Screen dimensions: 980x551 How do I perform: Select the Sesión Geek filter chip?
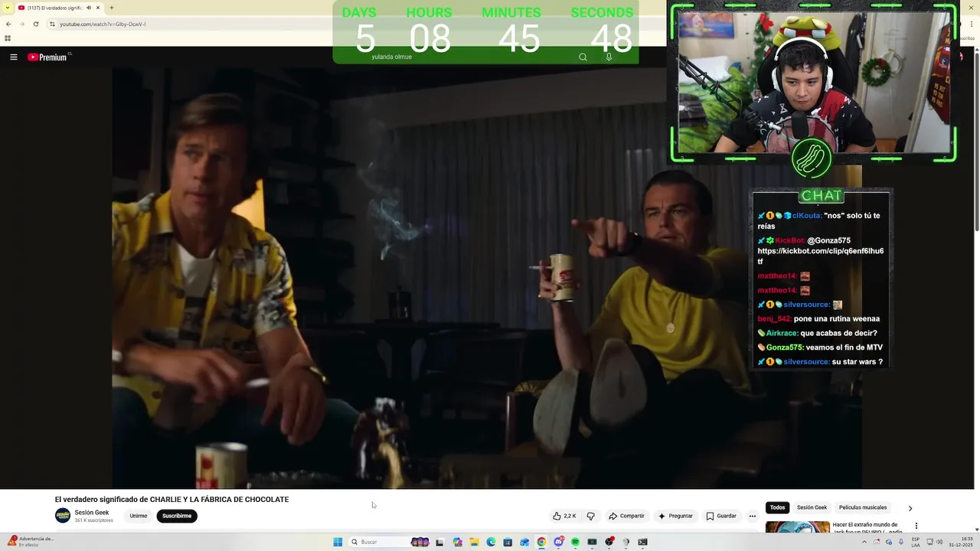(x=812, y=507)
